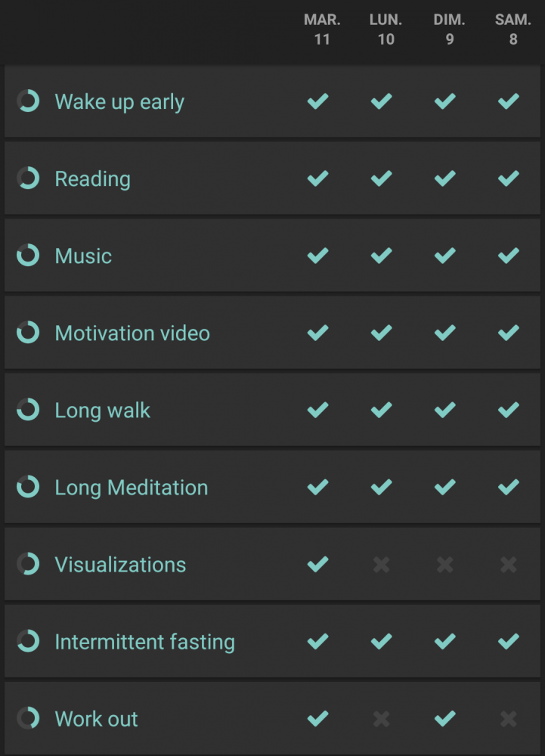The width and height of the screenshot is (545, 756).
Task: Click the Intermittent fasting progress ring icon
Action: click(28, 641)
